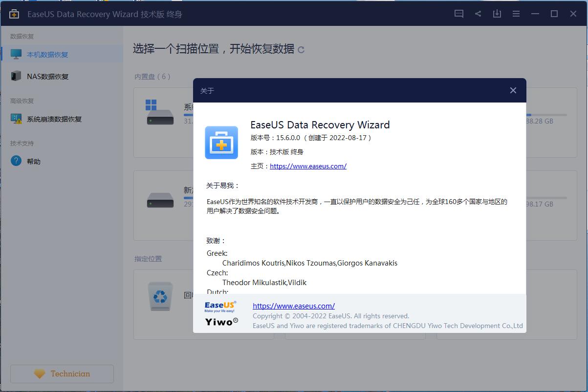588x392 pixels.
Task: Select the Windows system drive icon
Action: point(159,112)
